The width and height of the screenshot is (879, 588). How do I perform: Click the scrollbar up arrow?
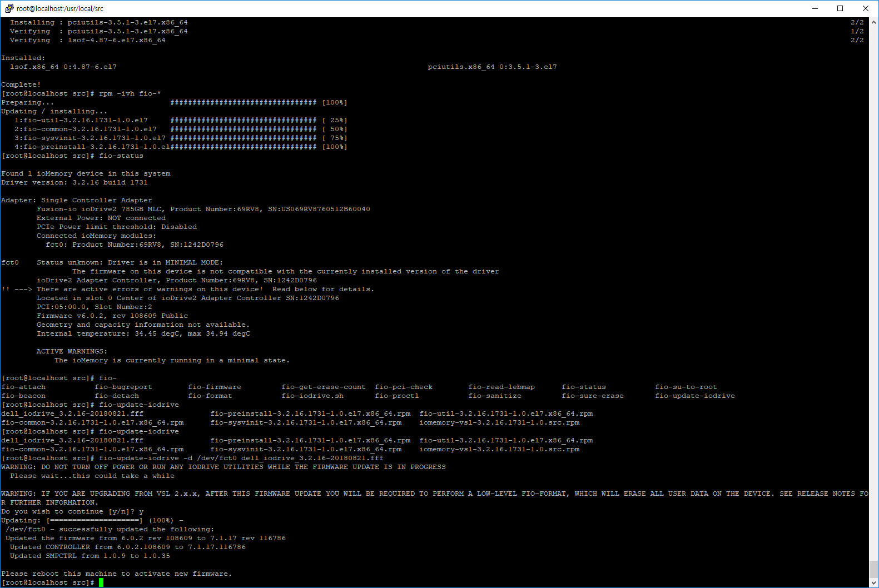[x=874, y=22]
